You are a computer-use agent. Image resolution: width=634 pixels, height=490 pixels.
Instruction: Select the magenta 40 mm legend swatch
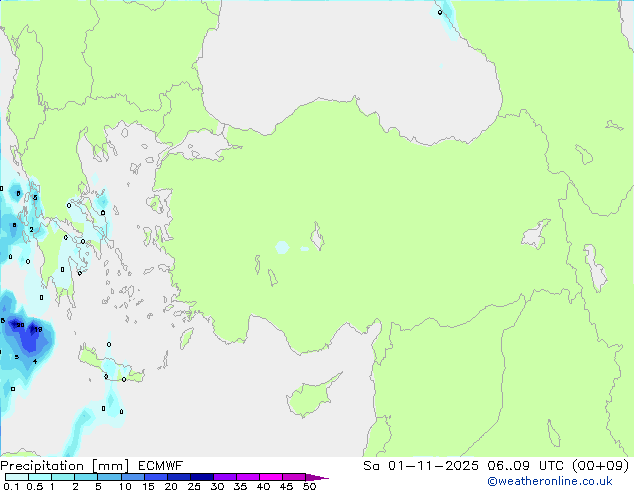[271, 477]
